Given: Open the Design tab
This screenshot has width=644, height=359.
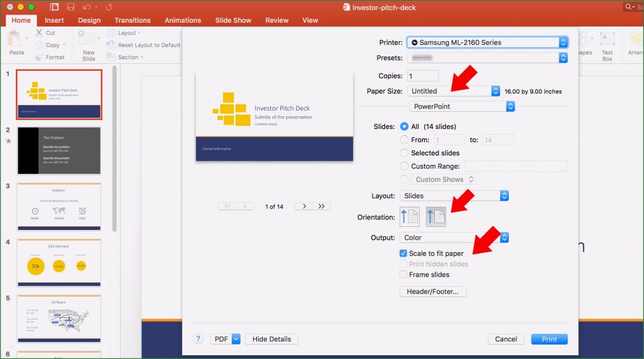Looking at the screenshot, I should coord(89,20).
